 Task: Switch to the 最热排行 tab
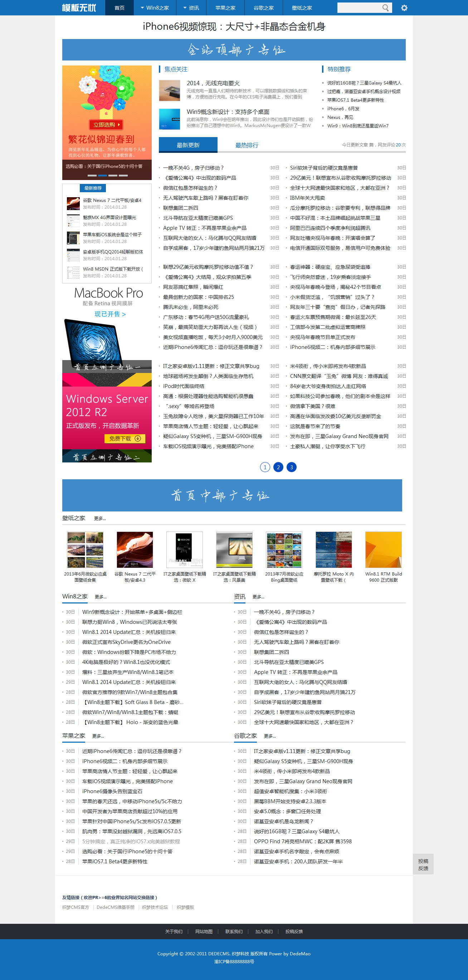[247, 145]
